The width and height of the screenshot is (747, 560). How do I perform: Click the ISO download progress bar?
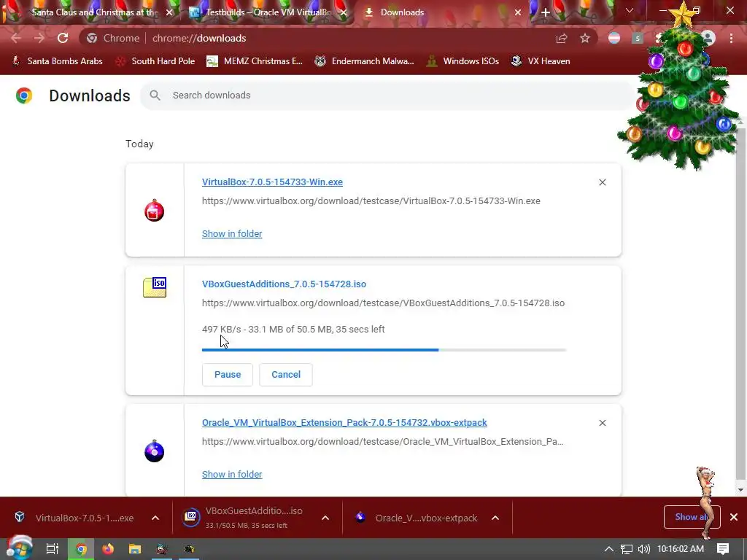[384, 350]
